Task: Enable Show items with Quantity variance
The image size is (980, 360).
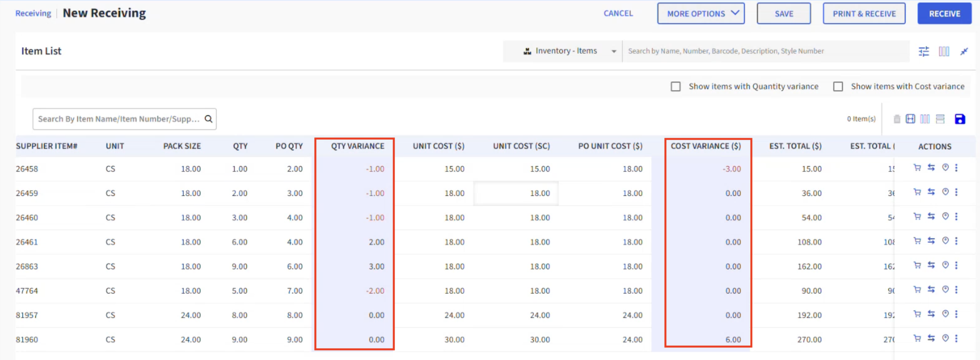Action: (x=676, y=86)
